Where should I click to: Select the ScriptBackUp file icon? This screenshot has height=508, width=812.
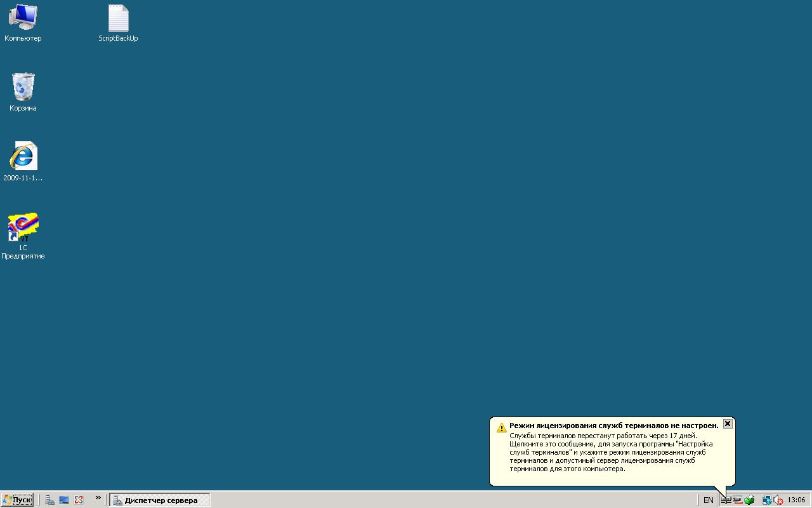tap(118, 23)
